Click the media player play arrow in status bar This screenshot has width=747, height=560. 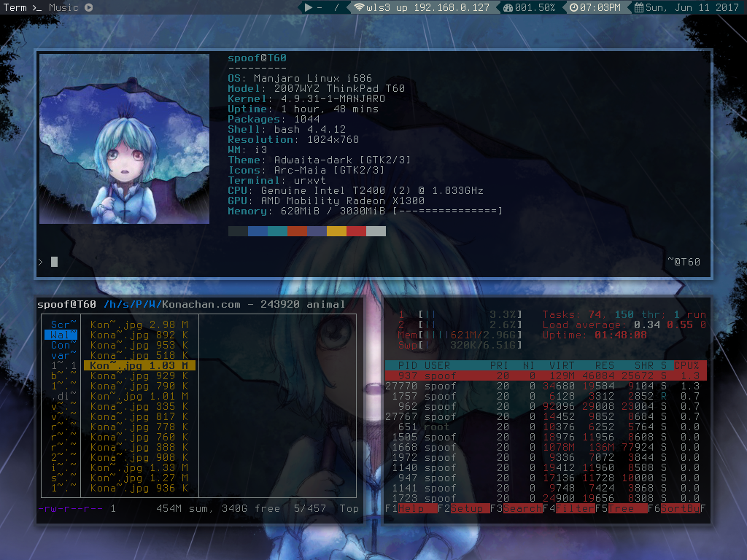[x=309, y=7]
